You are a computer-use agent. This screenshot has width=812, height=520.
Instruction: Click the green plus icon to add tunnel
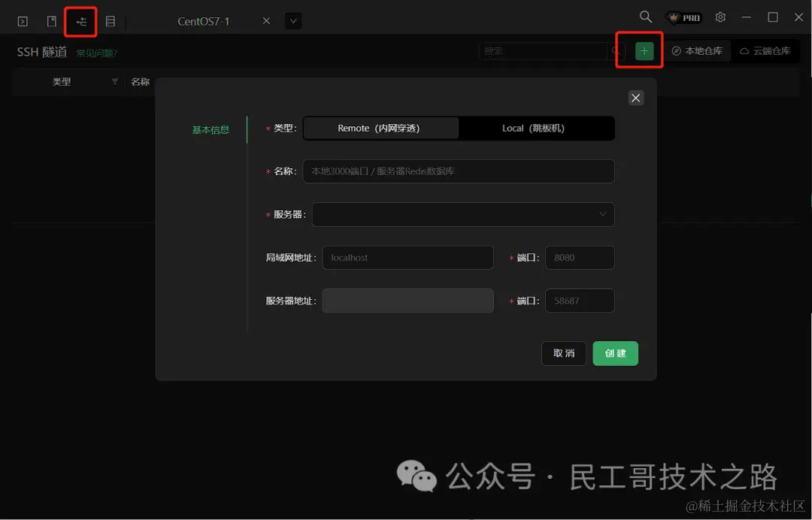(643, 50)
